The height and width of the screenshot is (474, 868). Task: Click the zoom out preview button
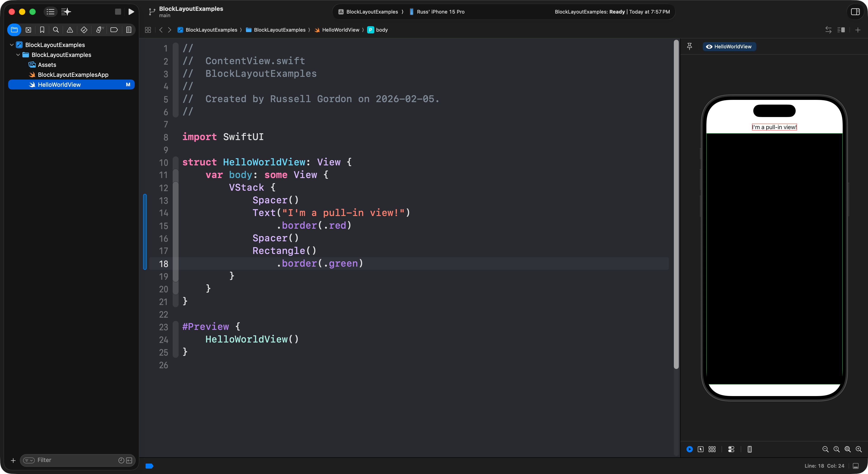coord(825,449)
